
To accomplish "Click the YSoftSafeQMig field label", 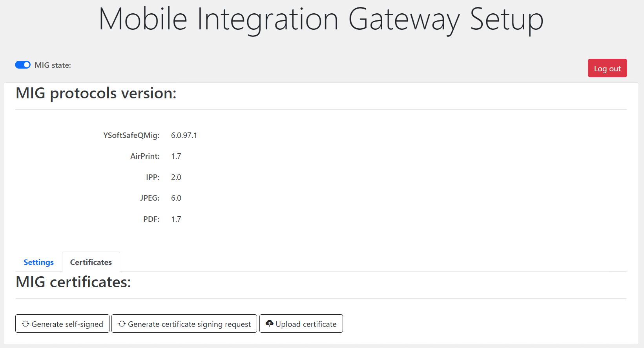I will (131, 135).
